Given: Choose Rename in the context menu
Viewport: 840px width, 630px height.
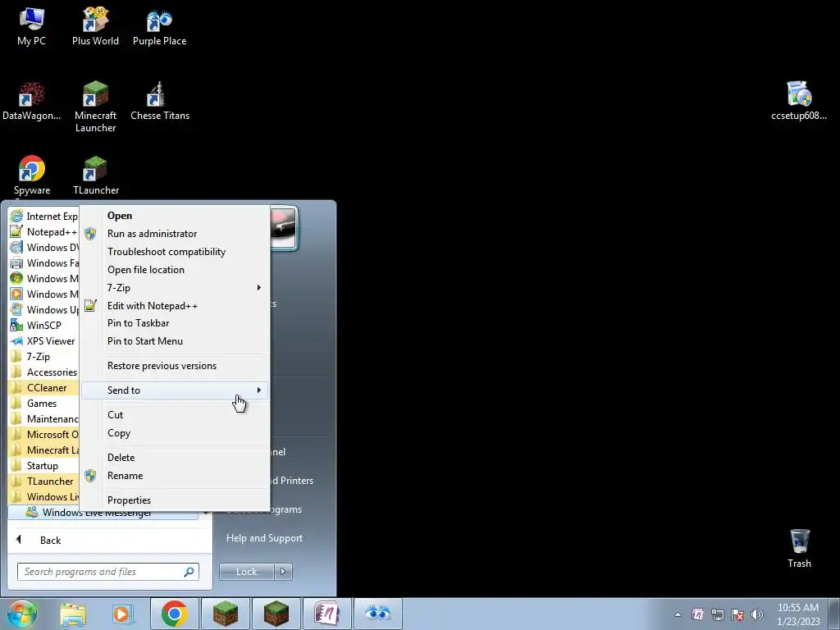Looking at the screenshot, I should tap(174, 476).
